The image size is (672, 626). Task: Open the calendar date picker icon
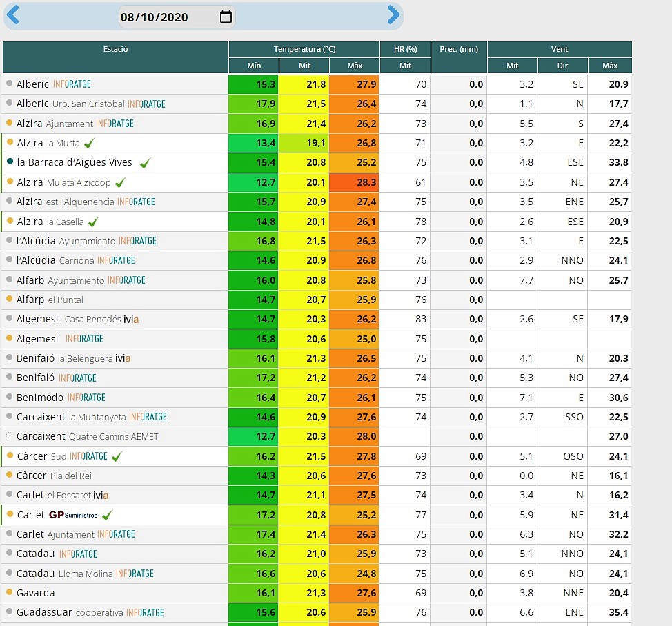click(x=226, y=17)
